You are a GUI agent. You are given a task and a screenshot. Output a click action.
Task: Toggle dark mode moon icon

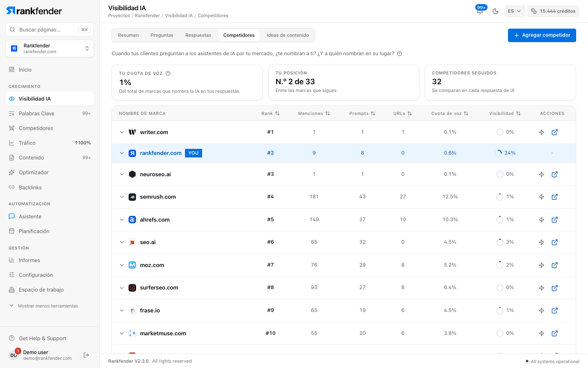pos(495,11)
